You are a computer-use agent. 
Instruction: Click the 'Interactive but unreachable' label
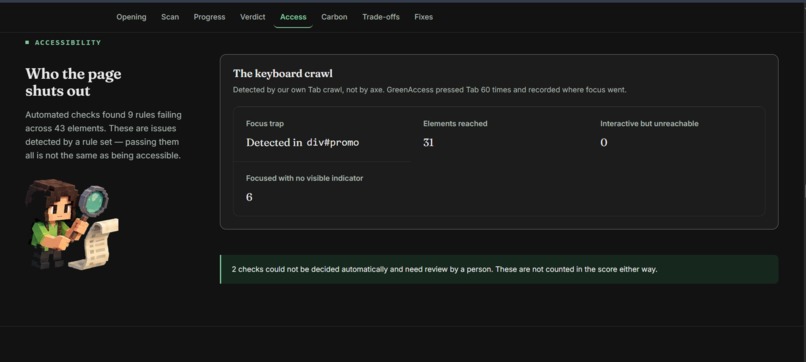pyautogui.click(x=649, y=123)
